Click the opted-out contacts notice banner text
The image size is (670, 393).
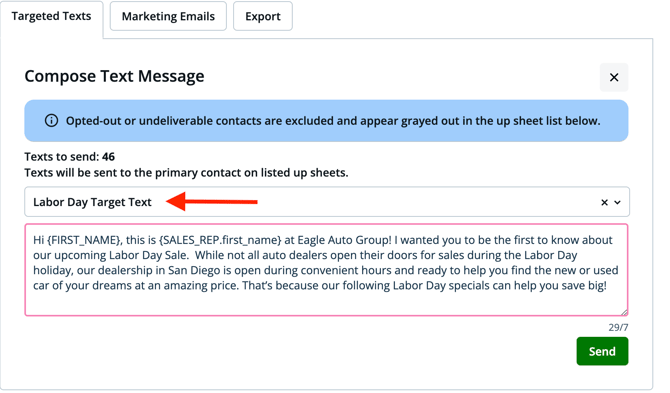(x=333, y=121)
